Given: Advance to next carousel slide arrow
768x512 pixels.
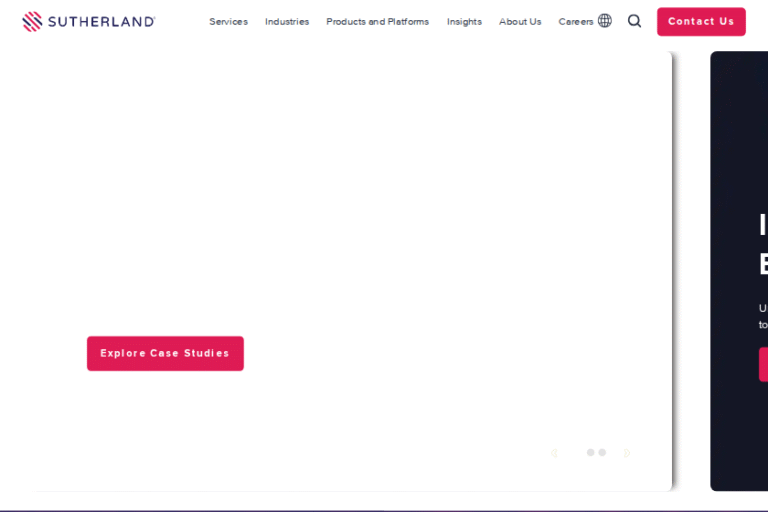Looking at the screenshot, I should [x=627, y=453].
